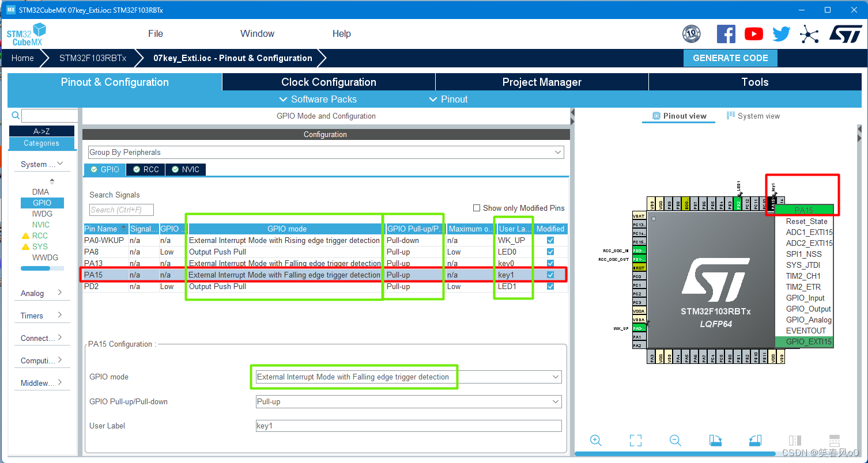868x463 pixels.
Task: Select DMA in the System Core list
Action: point(40,192)
